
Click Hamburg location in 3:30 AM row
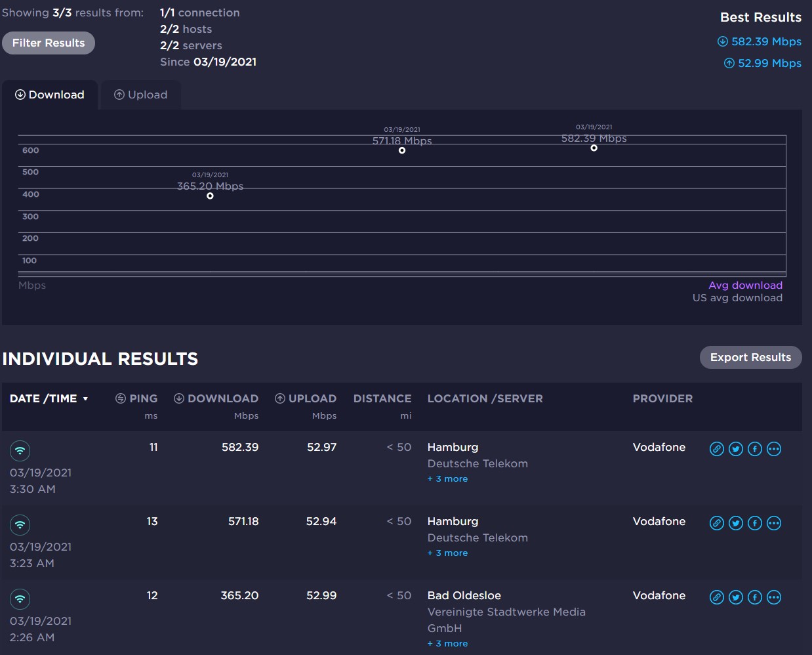[x=453, y=448]
